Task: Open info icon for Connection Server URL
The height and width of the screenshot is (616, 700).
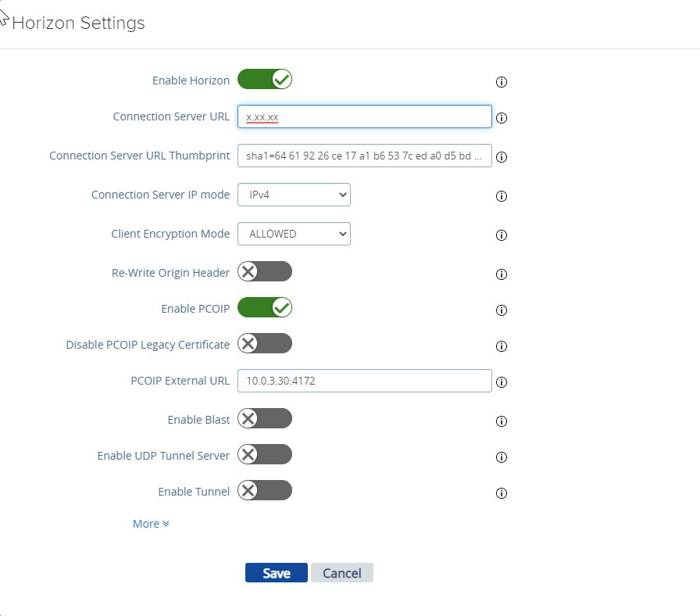Action: pos(502,118)
